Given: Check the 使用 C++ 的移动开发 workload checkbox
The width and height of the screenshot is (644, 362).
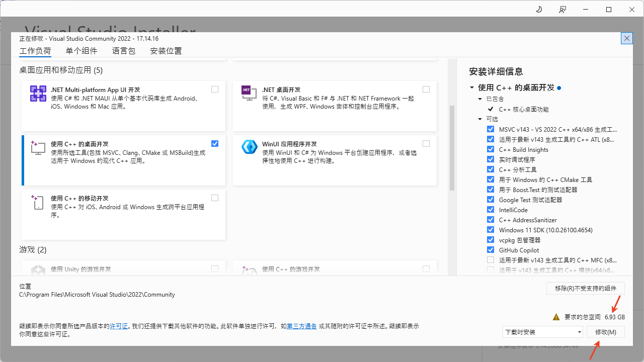Looking at the screenshot, I should point(215,198).
